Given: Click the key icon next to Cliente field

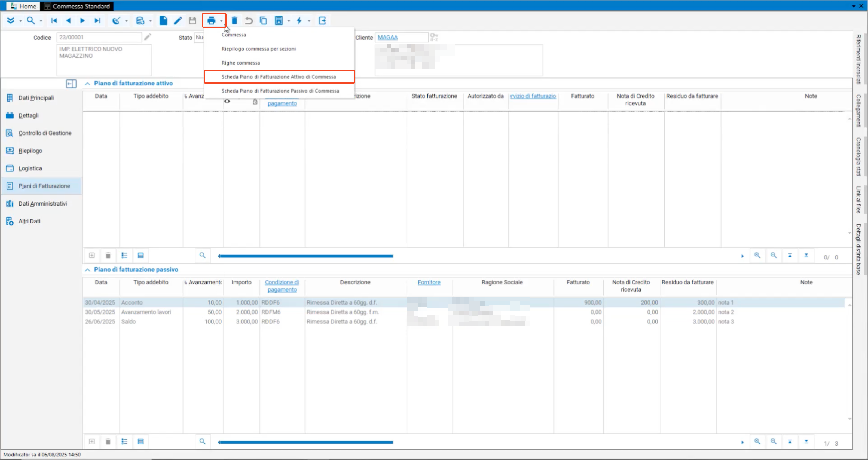Looking at the screenshot, I should tap(434, 37).
